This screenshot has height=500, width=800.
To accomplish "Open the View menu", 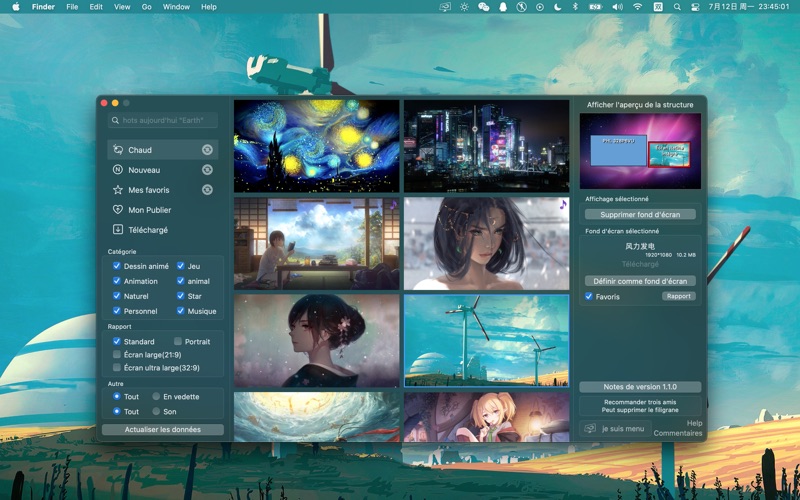I will pyautogui.click(x=122, y=7).
